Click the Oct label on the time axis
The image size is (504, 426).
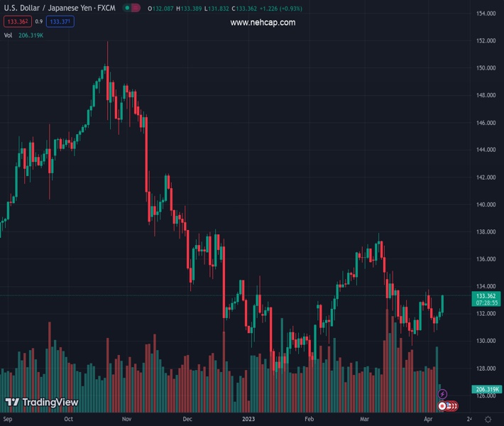coord(68,420)
